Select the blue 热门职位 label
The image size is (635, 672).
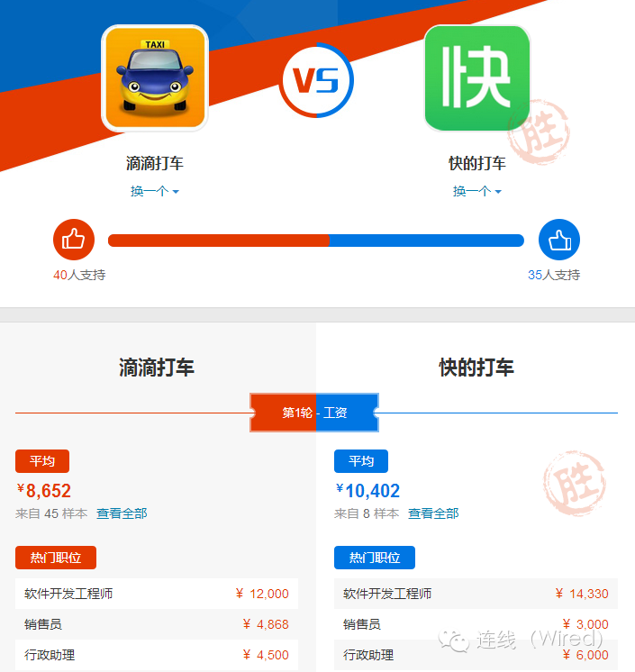375,558
